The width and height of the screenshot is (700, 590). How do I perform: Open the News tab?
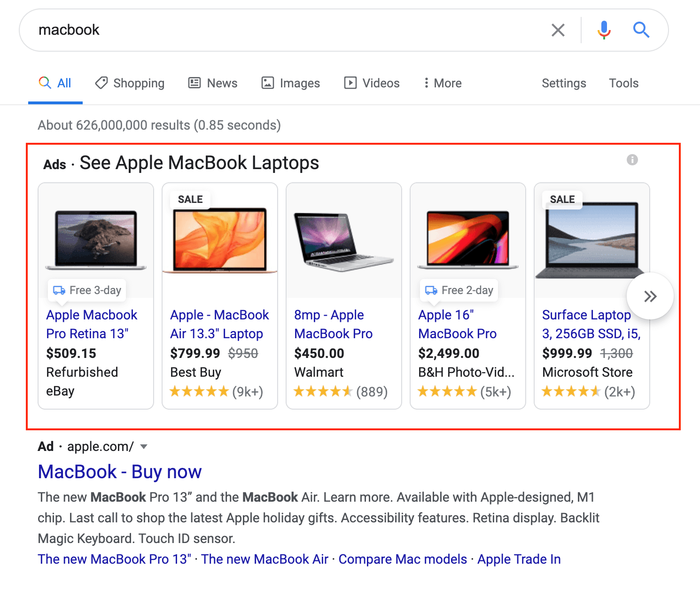(213, 83)
